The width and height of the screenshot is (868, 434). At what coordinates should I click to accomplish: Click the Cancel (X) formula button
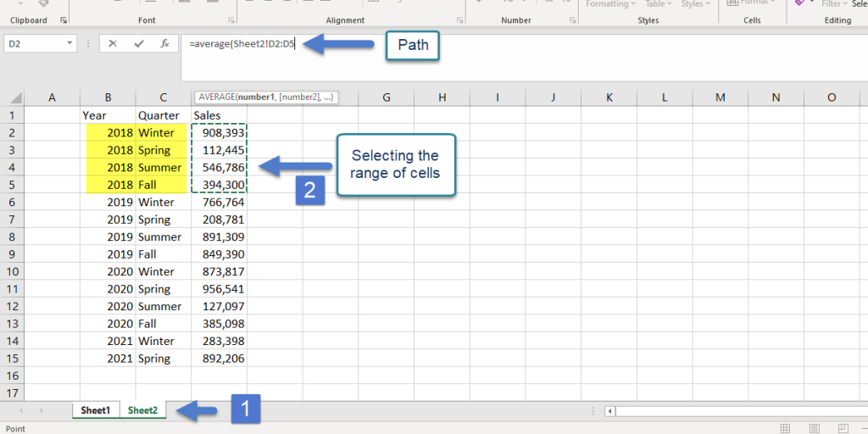tap(113, 43)
